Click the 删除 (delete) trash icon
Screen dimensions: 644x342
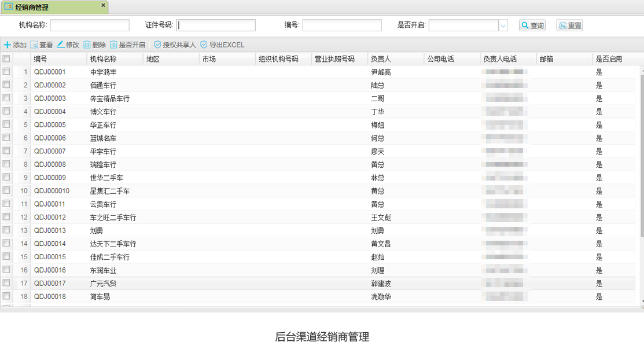point(87,45)
